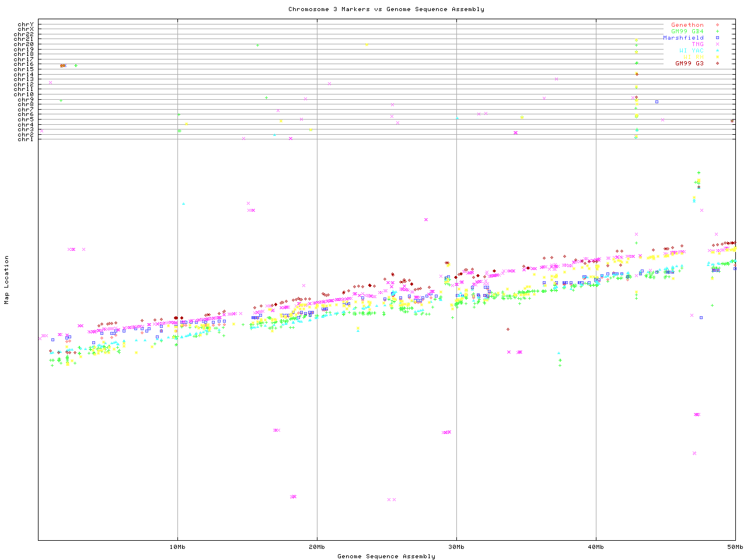Click the chr1 label on y-axis
The width and height of the screenshot is (747, 560).
(26, 139)
